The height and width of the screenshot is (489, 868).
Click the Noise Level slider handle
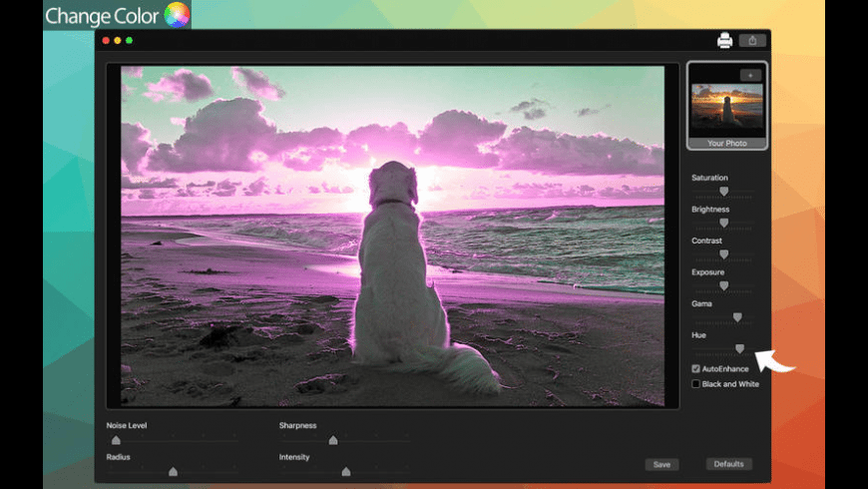116,440
